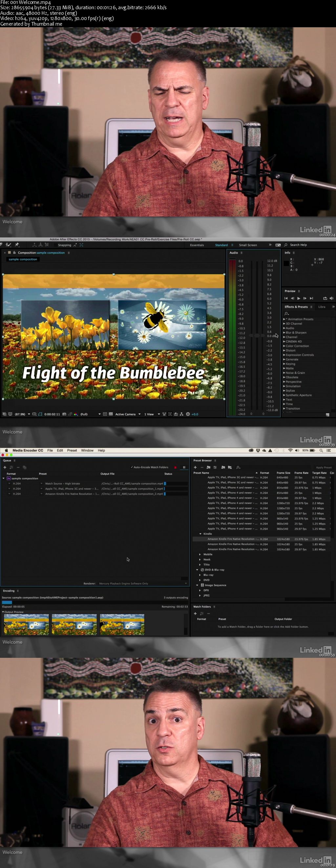Open Spotlight search in menu bar
Image resolution: width=336 pixels, height=868 pixels.
point(321,450)
